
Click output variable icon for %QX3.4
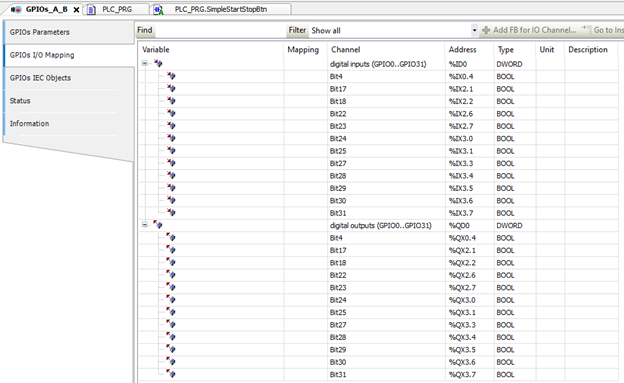pyautogui.click(x=171, y=336)
